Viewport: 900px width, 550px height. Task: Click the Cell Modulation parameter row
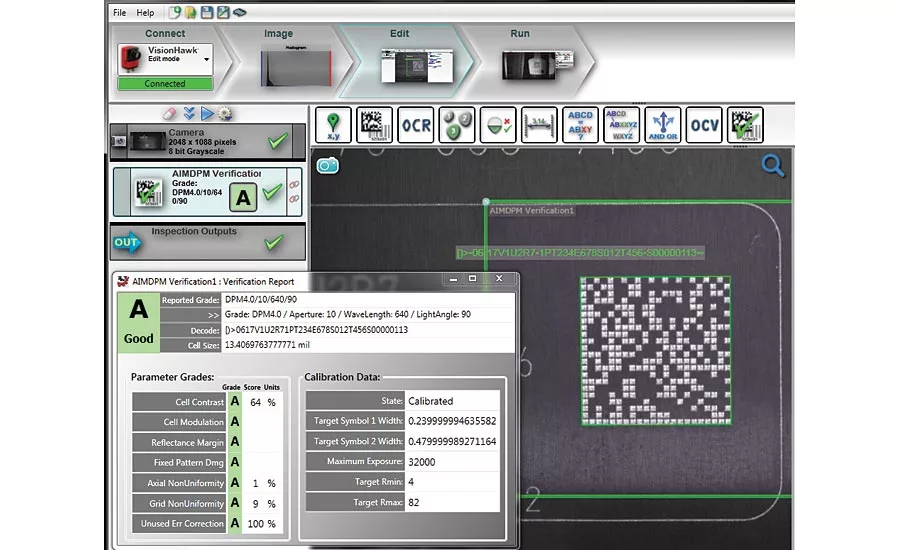pyautogui.click(x=207, y=422)
